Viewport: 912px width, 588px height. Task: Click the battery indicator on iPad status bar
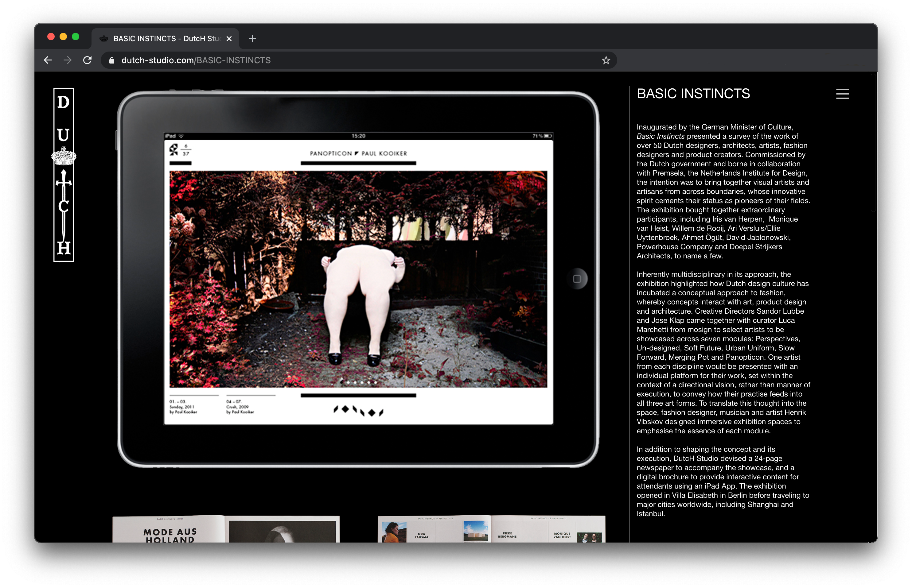[x=548, y=136]
